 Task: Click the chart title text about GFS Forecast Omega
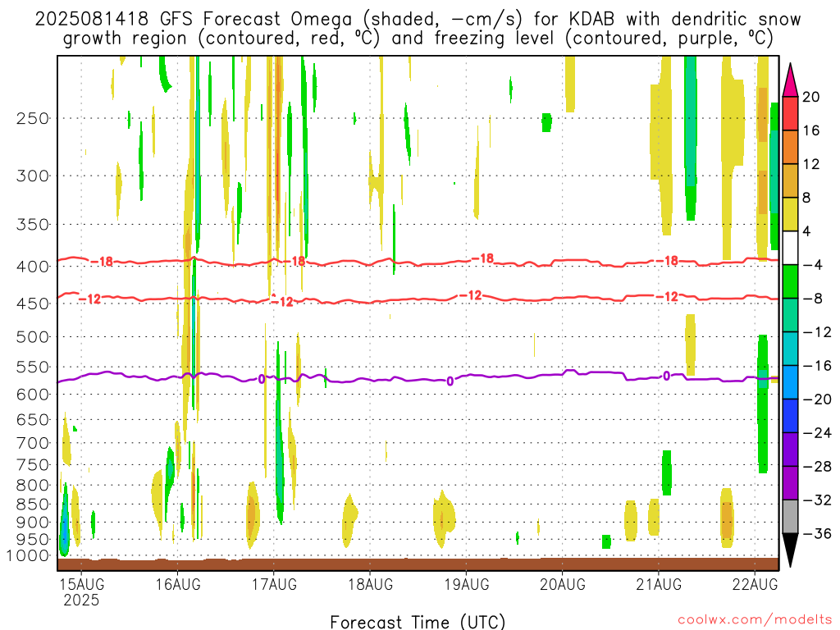point(418,29)
